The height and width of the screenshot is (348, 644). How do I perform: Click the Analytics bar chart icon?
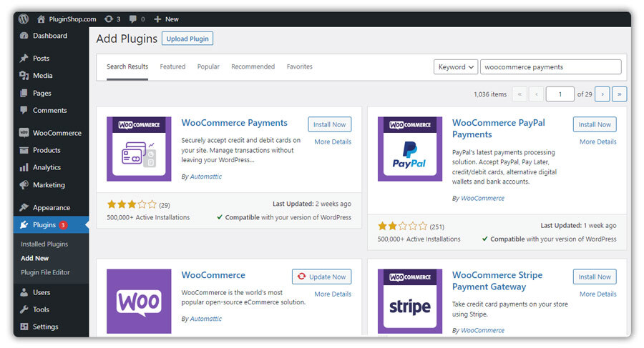(x=24, y=167)
